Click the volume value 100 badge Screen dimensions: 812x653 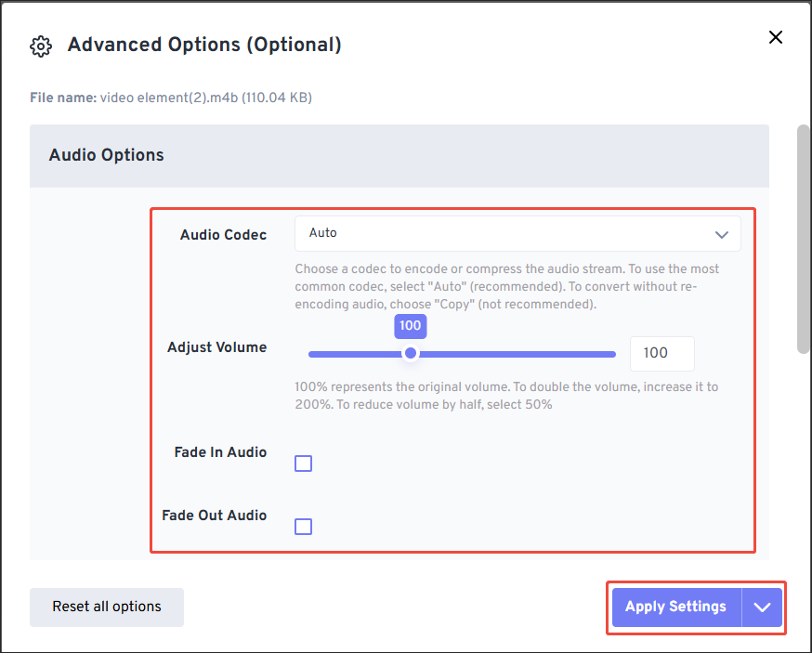point(411,326)
